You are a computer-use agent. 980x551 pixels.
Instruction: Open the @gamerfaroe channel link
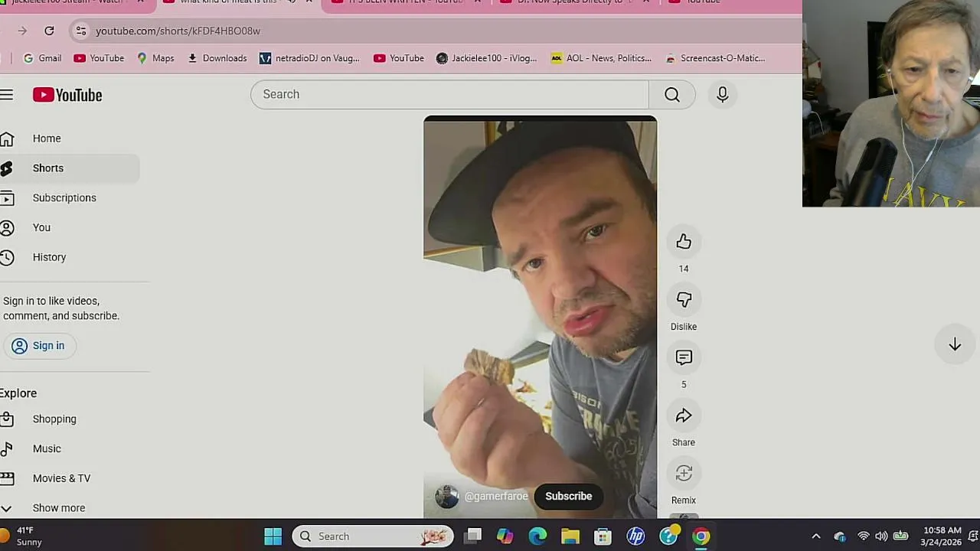pyautogui.click(x=496, y=497)
